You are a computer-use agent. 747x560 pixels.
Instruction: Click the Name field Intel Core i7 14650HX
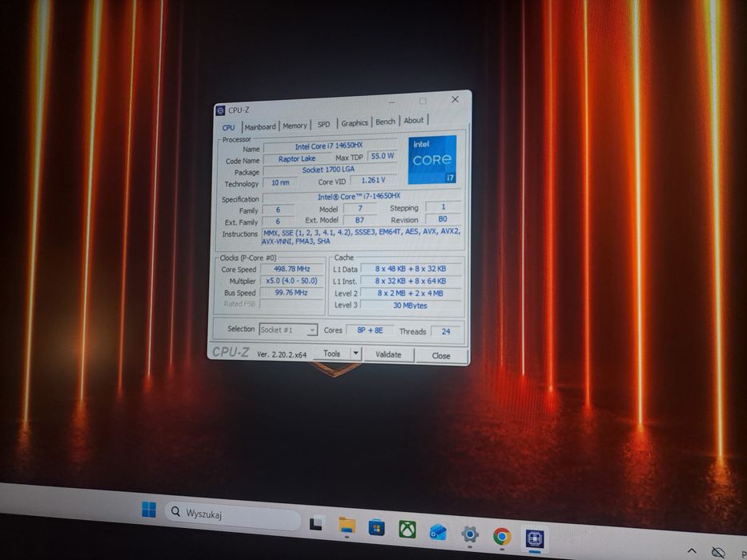(x=329, y=146)
